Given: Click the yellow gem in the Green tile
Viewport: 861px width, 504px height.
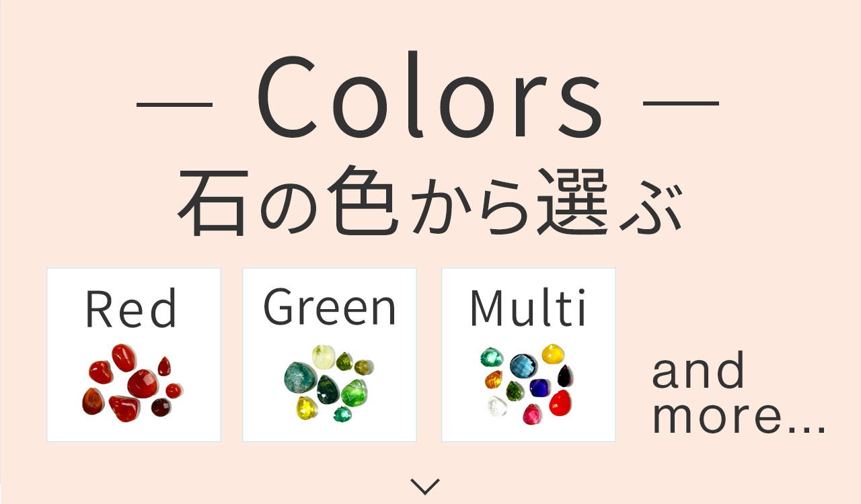Looking at the screenshot, I should (307, 407).
